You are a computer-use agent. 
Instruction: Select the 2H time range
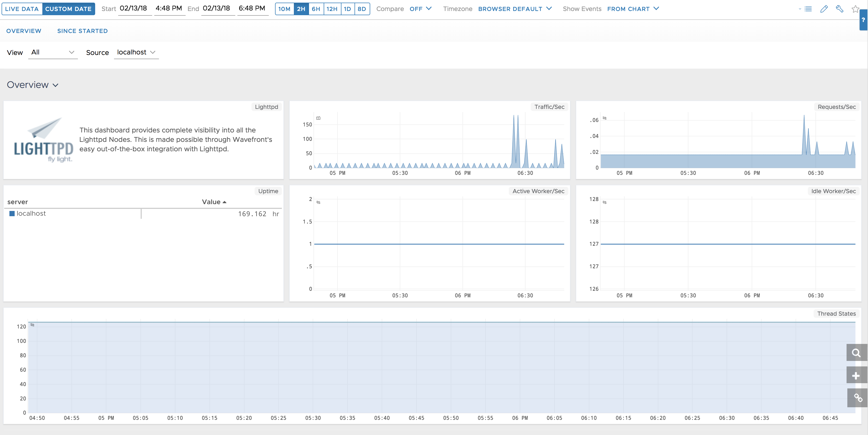[301, 9]
